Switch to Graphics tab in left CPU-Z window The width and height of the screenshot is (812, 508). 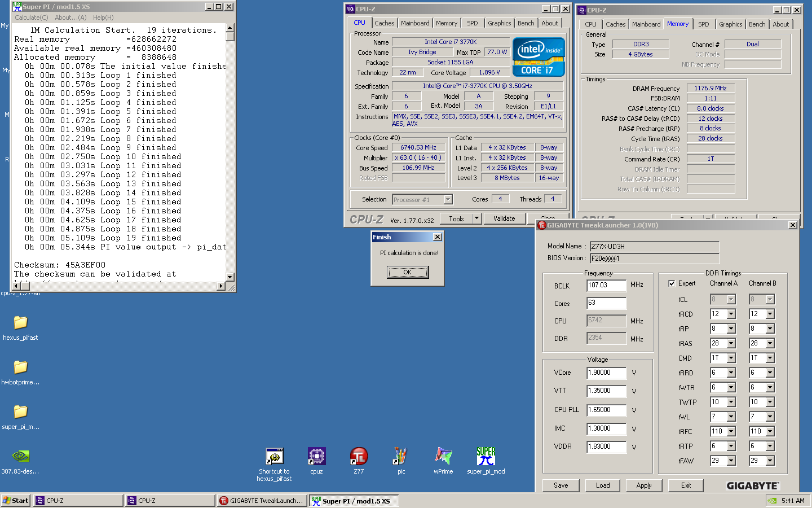point(500,23)
